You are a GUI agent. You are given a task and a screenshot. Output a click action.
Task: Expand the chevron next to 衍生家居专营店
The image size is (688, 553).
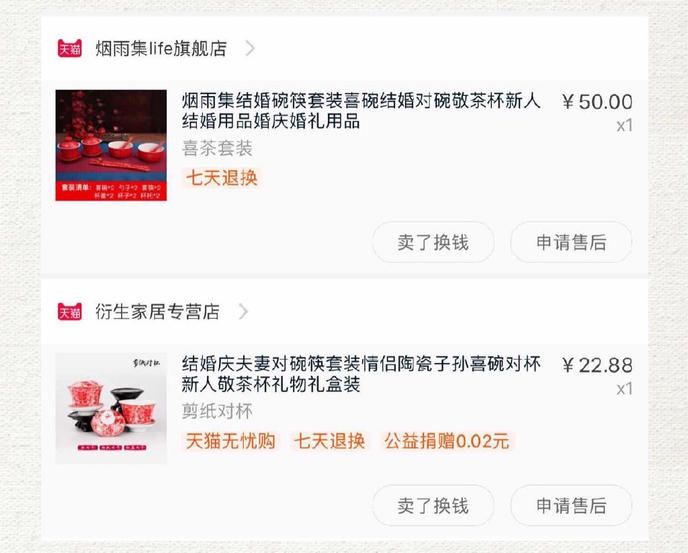tap(243, 312)
